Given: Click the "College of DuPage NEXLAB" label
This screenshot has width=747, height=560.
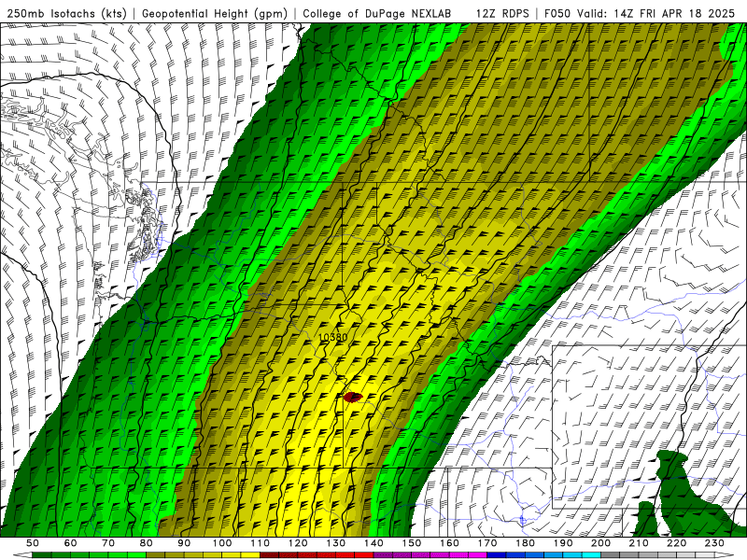Looking at the screenshot, I should (x=377, y=14).
